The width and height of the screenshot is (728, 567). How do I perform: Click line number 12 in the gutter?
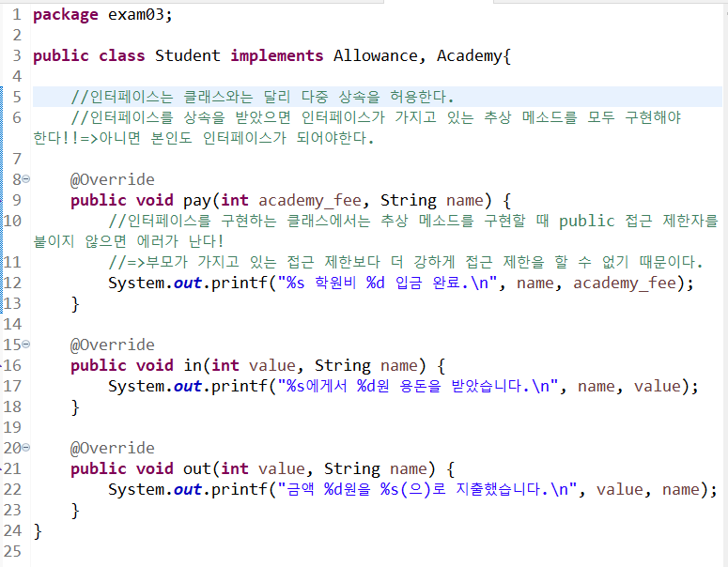pos(12,283)
